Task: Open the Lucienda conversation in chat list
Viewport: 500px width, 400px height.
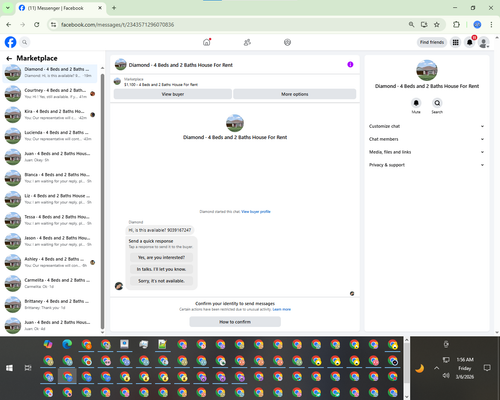Action: [x=50, y=136]
